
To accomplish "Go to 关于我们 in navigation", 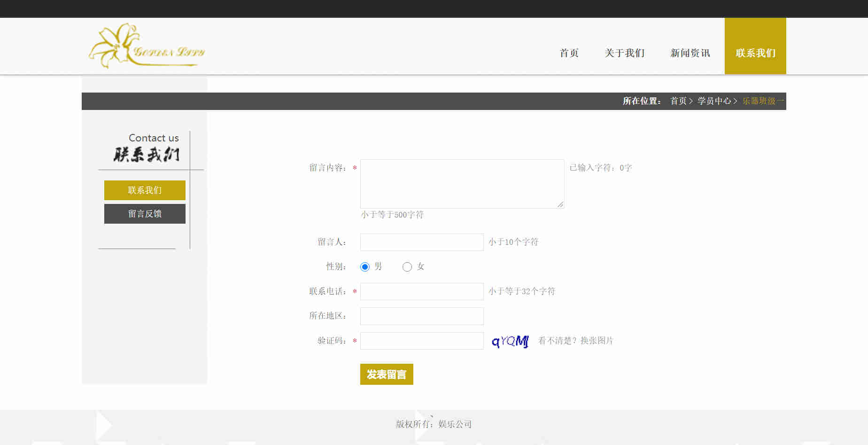I will [624, 53].
